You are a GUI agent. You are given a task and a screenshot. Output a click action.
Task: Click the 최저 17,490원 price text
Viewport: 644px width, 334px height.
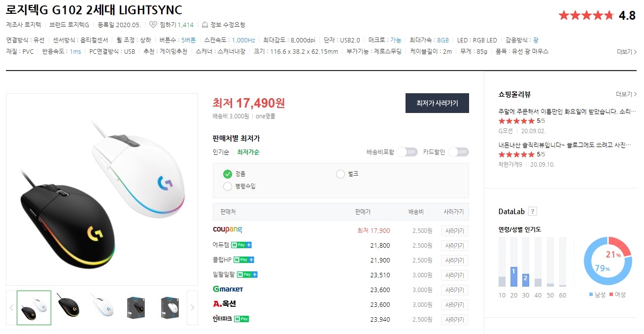249,103
